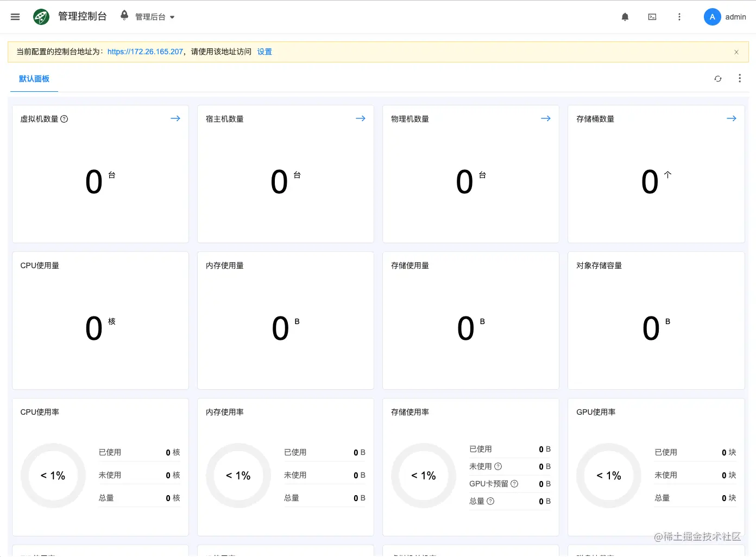This screenshot has width=756, height=557.
Task: Click the GPU使用率 card title
Action: 596,412
